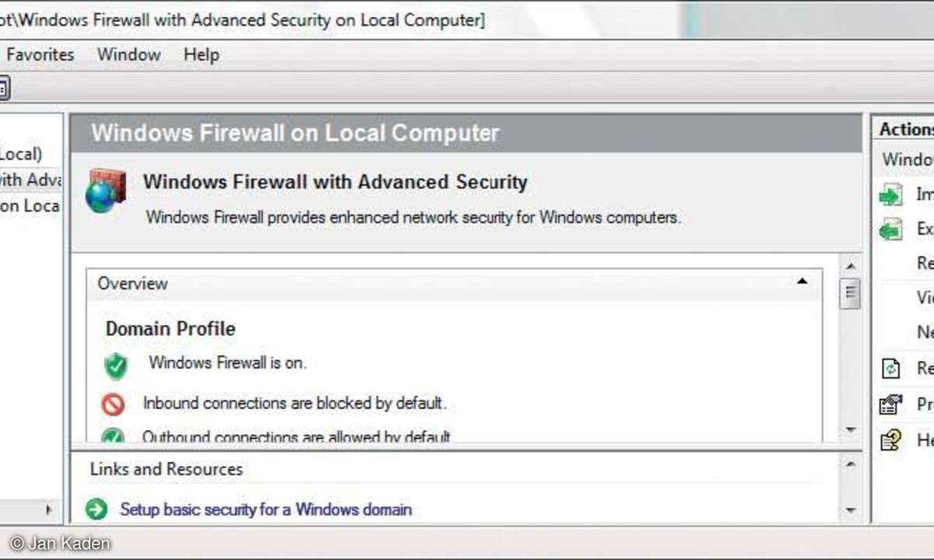Click the Properties icon in Actions pane

(890, 404)
